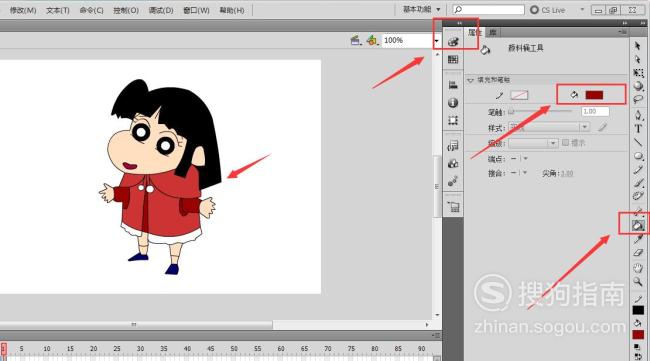The width and height of the screenshot is (650, 361).
Task: Select the Brush tool
Action: click(638, 183)
